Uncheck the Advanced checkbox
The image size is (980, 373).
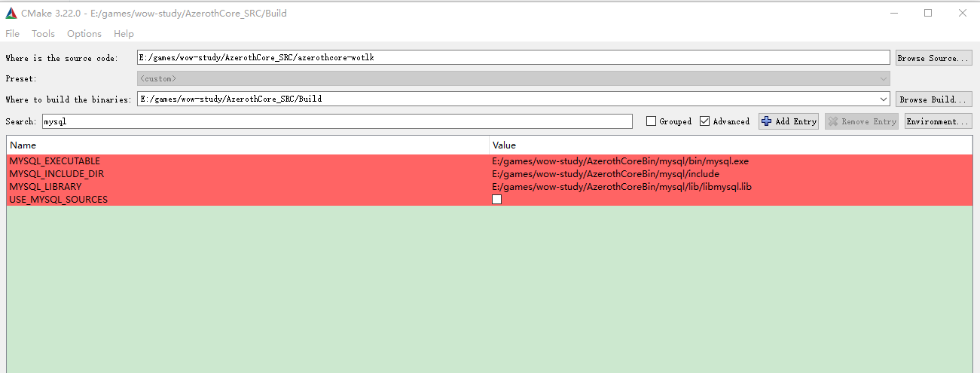click(705, 121)
